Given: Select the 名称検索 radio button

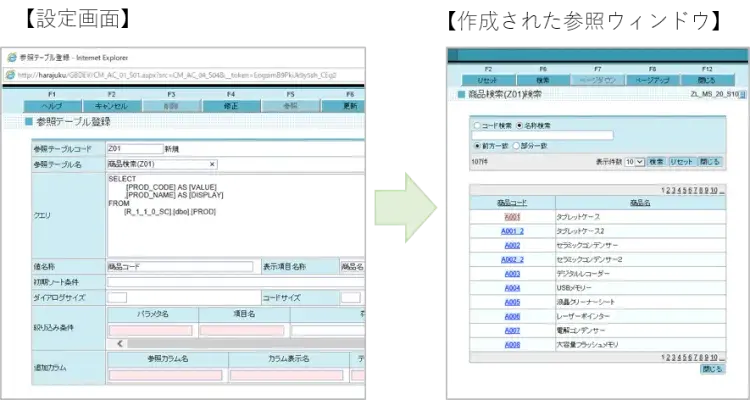Looking at the screenshot, I should [x=519, y=126].
